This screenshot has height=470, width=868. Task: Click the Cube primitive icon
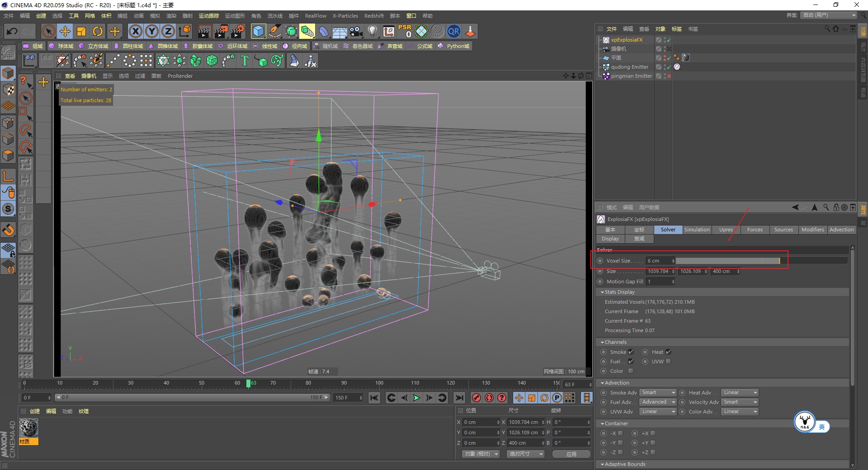tap(258, 31)
